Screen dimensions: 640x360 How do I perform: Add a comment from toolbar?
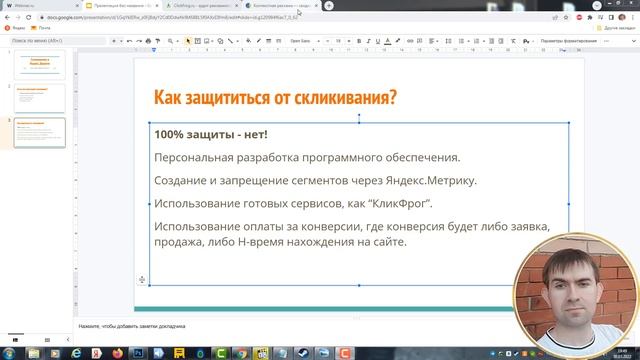click(420, 41)
